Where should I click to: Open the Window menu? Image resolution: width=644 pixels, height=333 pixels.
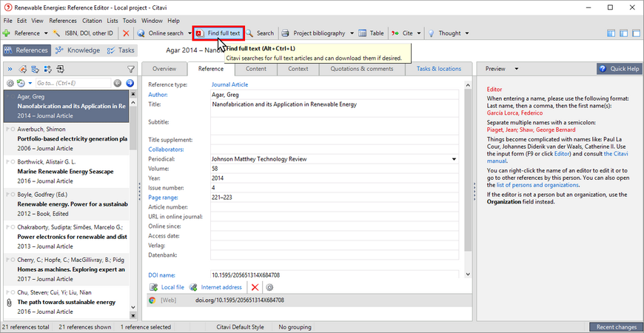152,21
